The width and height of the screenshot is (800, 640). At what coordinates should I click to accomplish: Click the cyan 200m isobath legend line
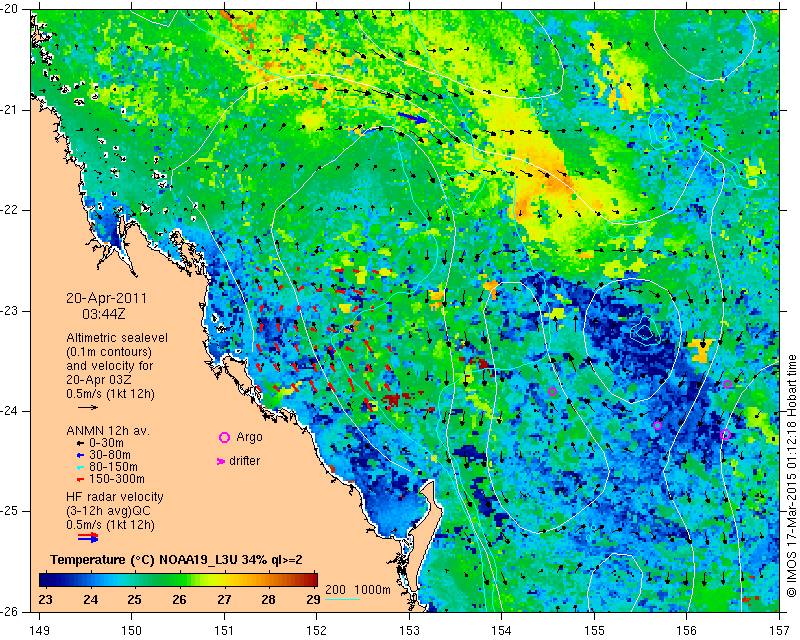pyautogui.click(x=343, y=599)
